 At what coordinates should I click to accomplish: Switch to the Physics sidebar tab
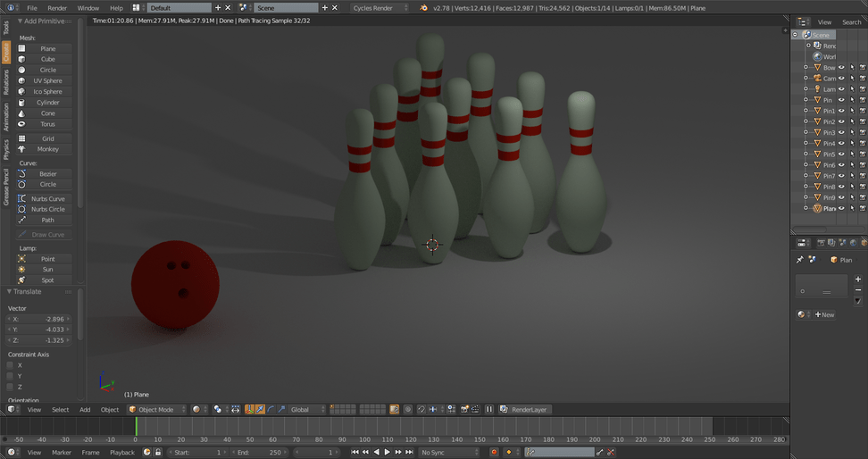click(6, 149)
